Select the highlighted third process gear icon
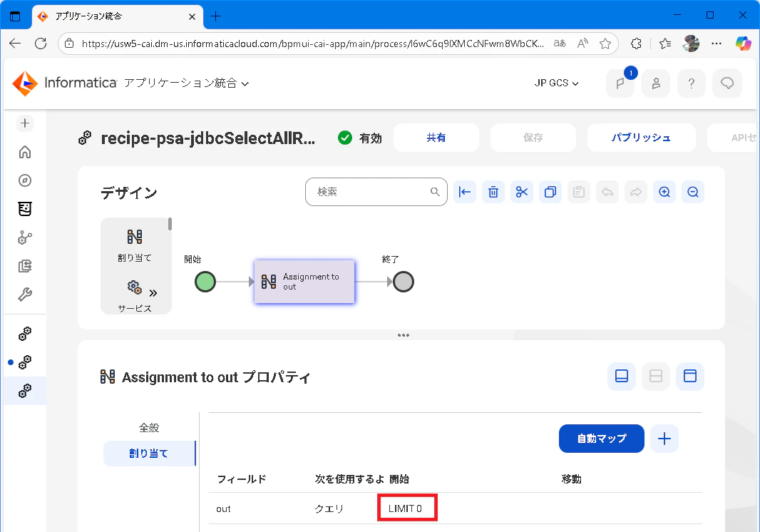Viewport: 760px width, 532px height. pos(25,391)
